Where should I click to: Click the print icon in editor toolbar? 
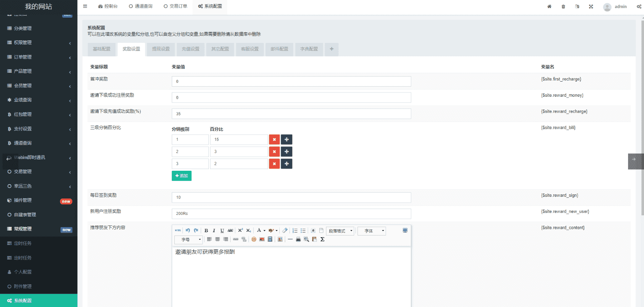(x=298, y=239)
